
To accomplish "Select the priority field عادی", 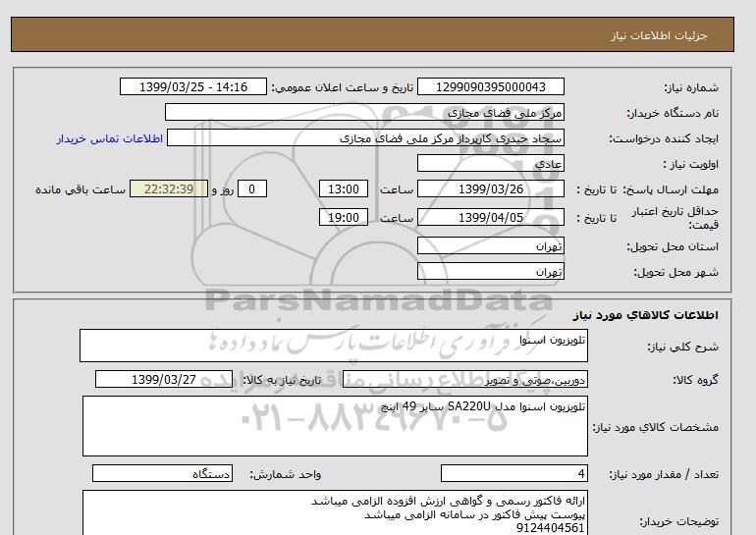I will [x=490, y=164].
